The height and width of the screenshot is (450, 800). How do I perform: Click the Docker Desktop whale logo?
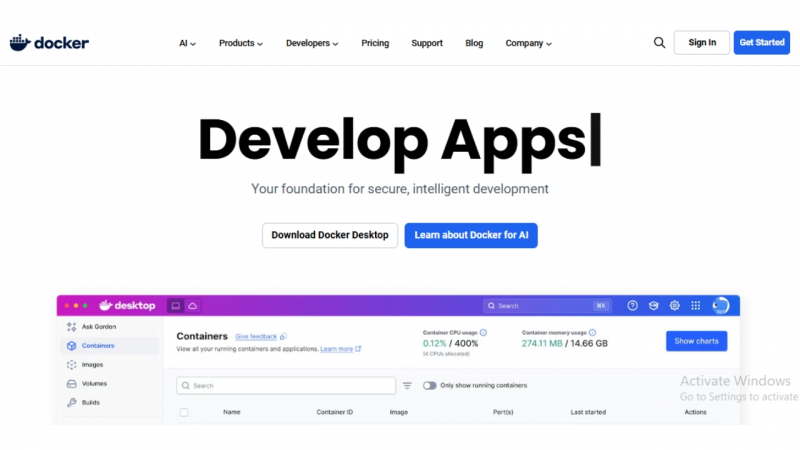[127, 306]
